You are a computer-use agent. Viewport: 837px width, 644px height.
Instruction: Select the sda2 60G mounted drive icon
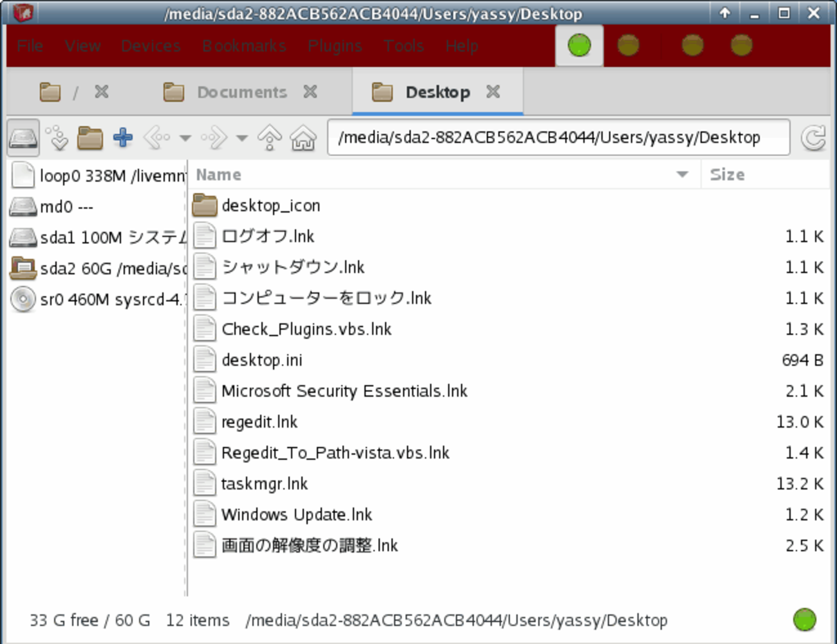[23, 268]
